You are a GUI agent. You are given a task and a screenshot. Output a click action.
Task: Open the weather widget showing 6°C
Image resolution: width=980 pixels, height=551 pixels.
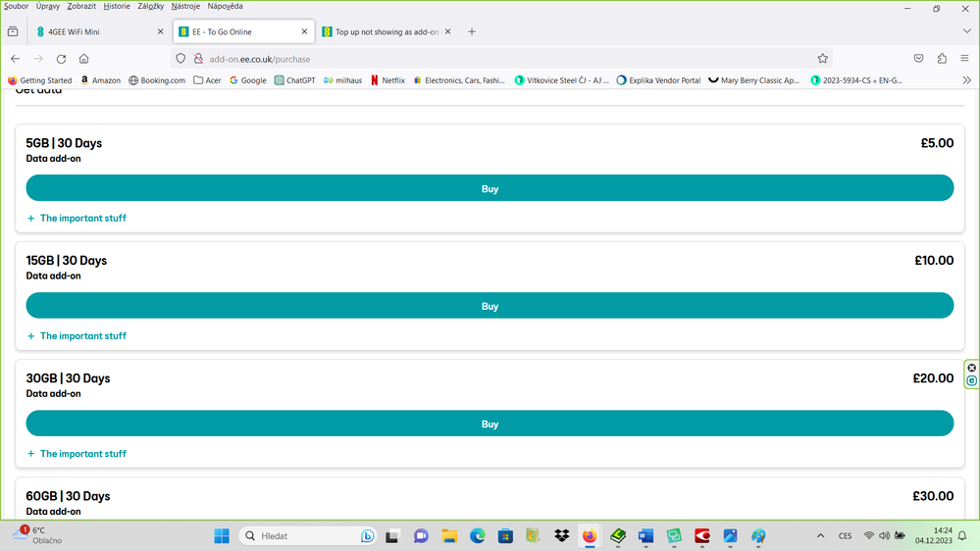[x=37, y=534]
